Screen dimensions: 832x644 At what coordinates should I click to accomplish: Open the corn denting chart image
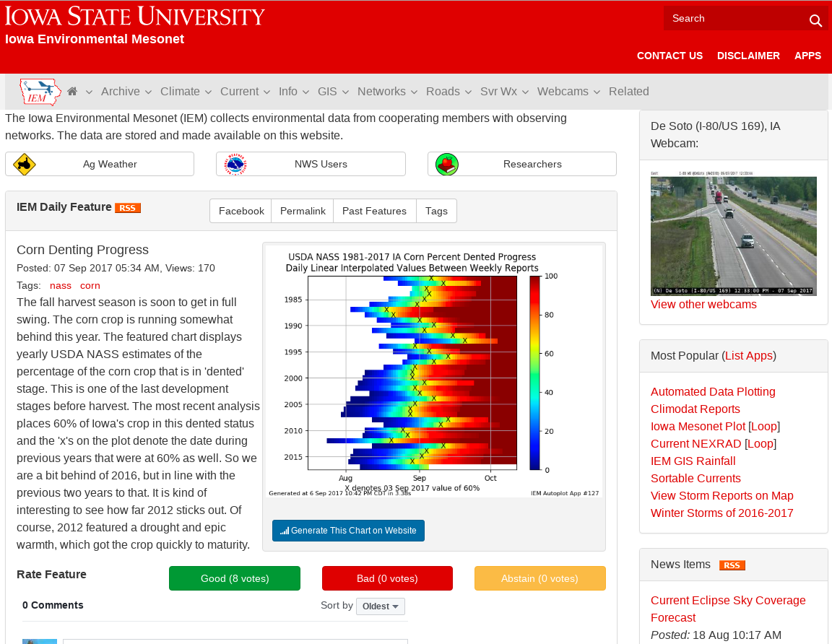point(433,371)
